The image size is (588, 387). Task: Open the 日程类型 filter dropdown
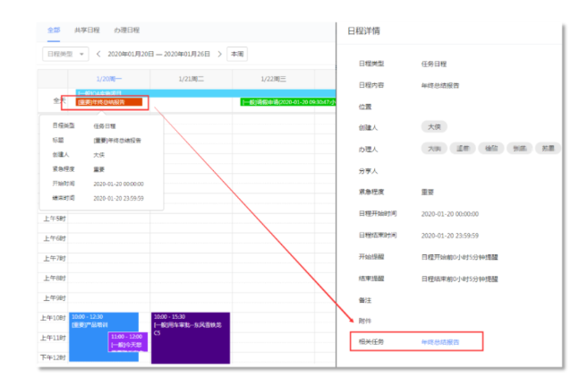point(64,54)
